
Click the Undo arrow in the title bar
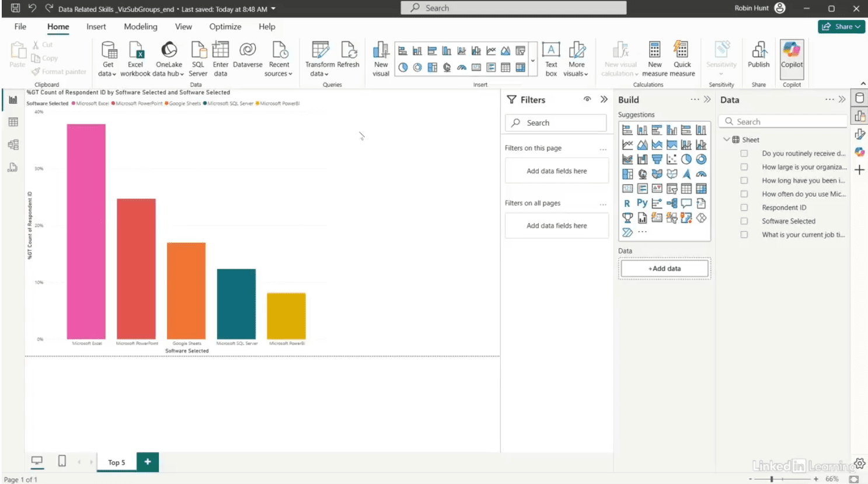coord(32,8)
